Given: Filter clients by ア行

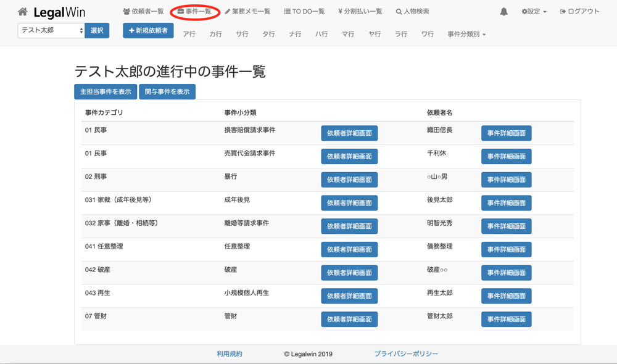Looking at the screenshot, I should click(189, 35).
